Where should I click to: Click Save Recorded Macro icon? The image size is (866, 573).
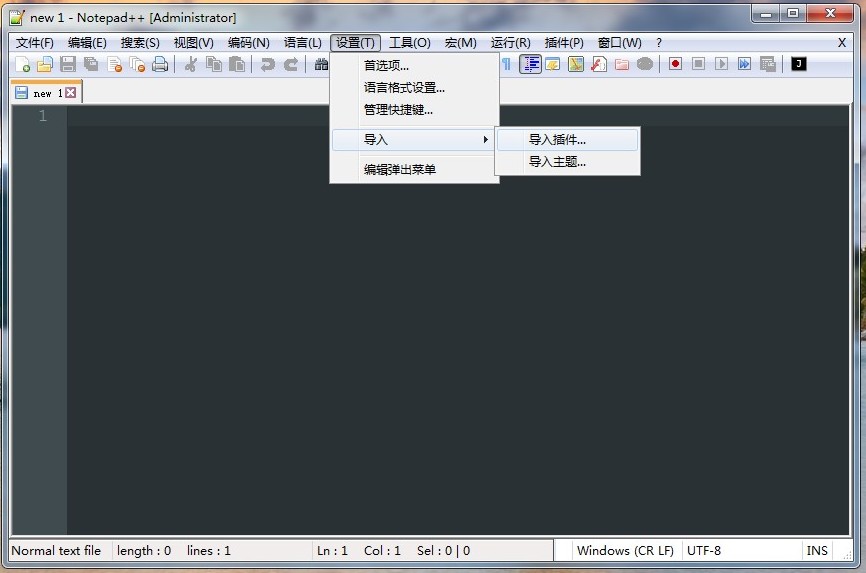pyautogui.click(x=768, y=64)
